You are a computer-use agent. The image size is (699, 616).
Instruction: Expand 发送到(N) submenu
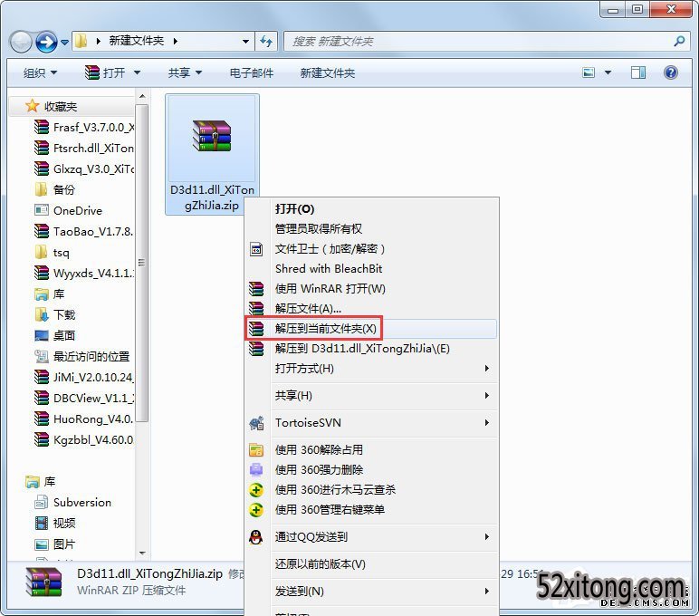(371, 591)
